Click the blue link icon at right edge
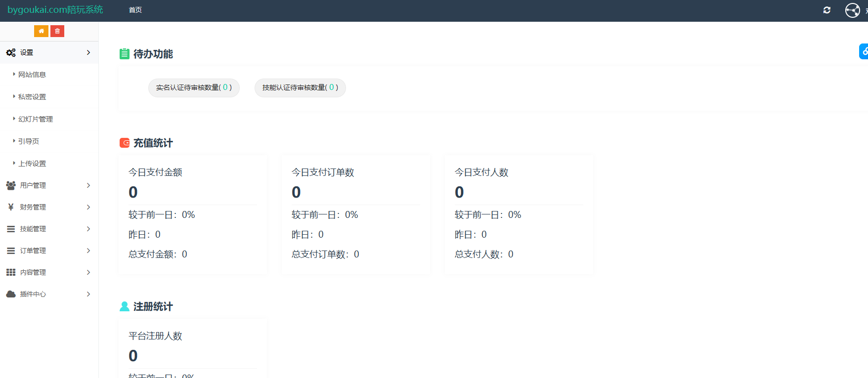This screenshot has width=868, height=378. (x=864, y=51)
